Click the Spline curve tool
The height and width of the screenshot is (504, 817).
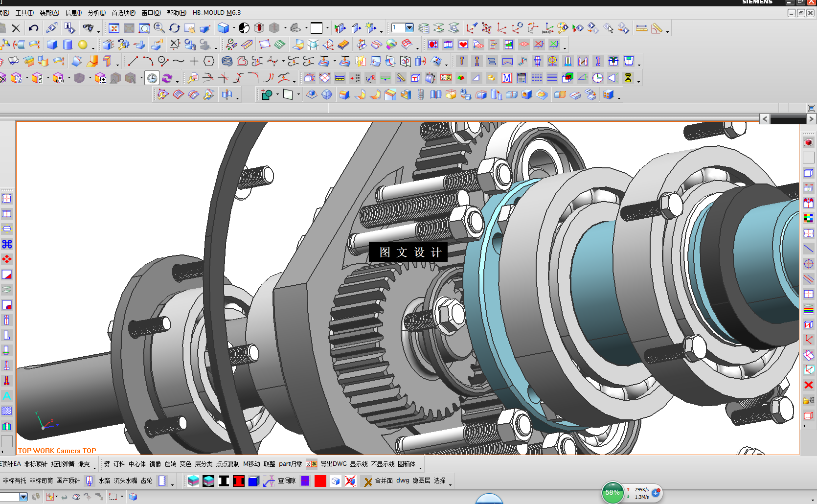tap(179, 61)
